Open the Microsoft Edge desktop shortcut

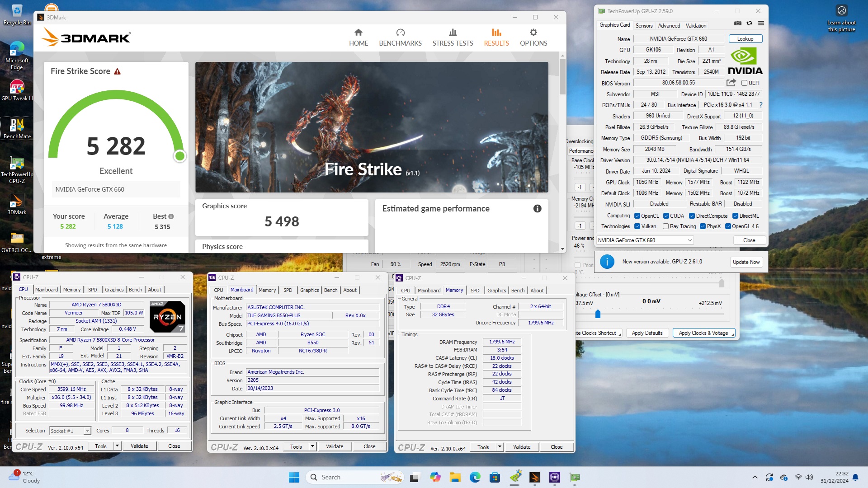17,55
